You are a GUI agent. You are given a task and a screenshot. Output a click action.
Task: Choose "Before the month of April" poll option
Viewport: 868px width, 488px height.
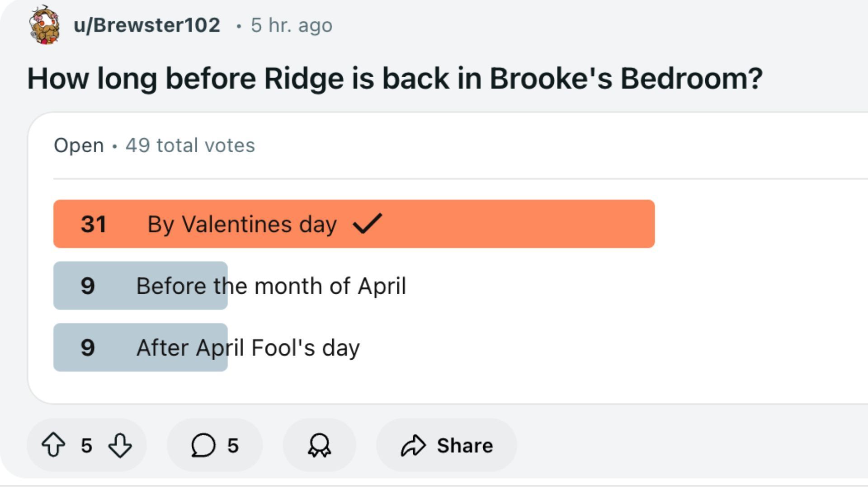271,286
